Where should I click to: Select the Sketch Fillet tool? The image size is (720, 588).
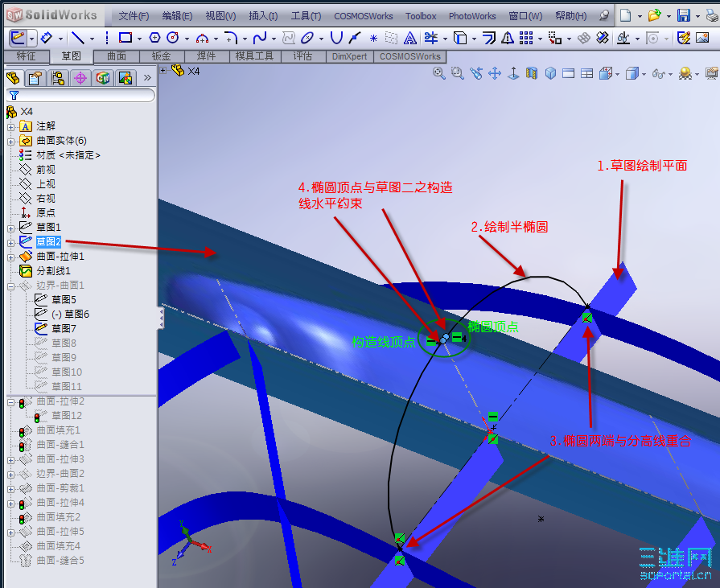click(231, 38)
